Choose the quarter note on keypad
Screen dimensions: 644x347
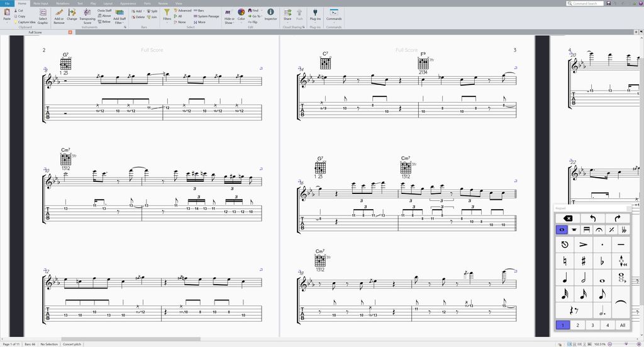click(564, 277)
